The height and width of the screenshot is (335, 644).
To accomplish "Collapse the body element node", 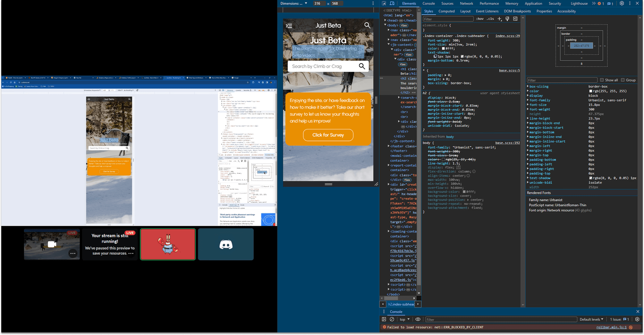I will 386,25.
